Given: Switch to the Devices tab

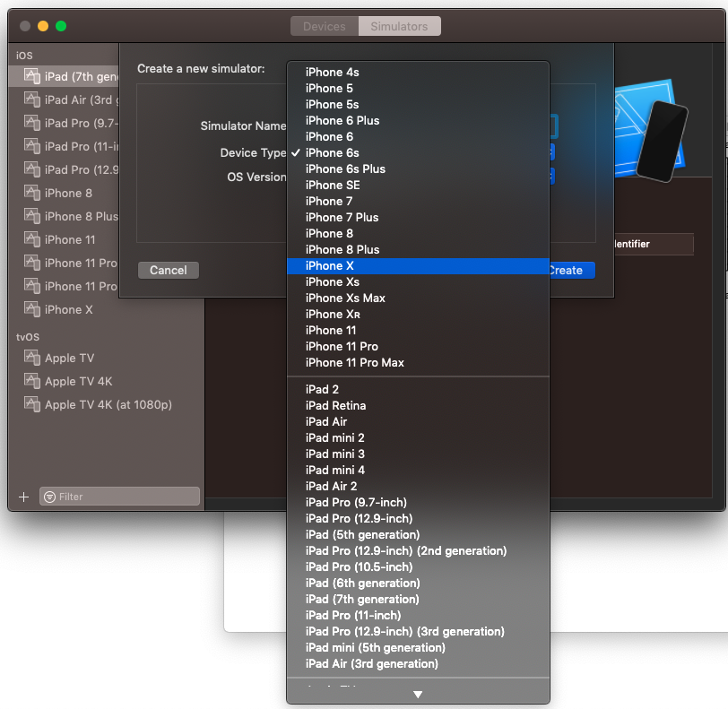Looking at the screenshot, I should coord(324,26).
